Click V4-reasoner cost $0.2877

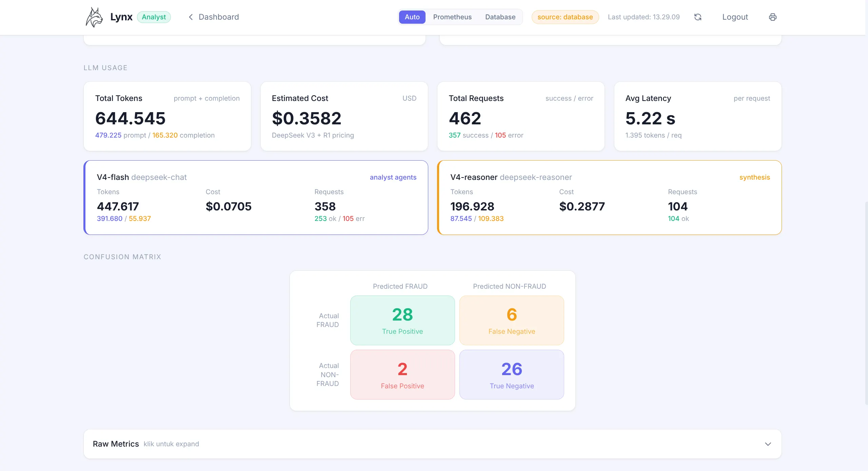point(582,206)
